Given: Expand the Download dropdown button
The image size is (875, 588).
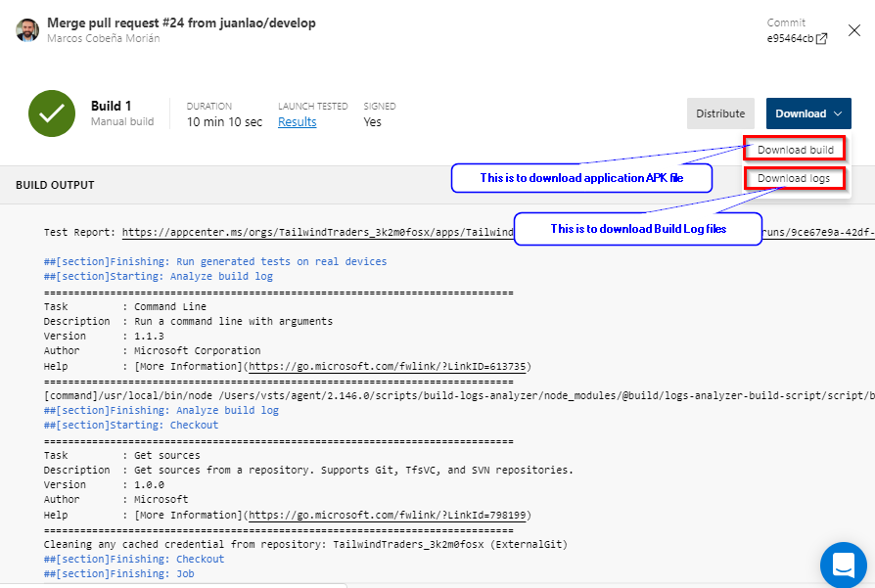Looking at the screenshot, I should coord(808,113).
